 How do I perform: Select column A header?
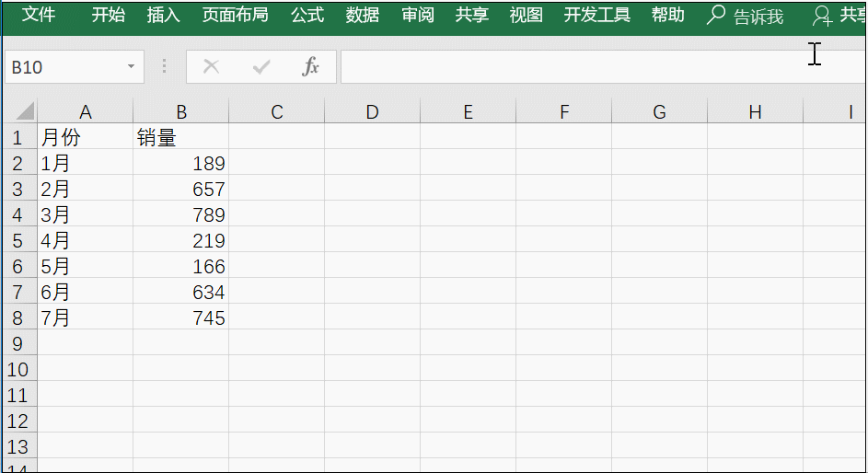pos(86,111)
